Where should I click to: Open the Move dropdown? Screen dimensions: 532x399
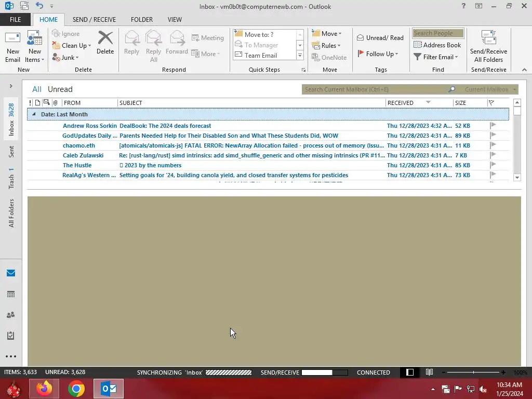click(326, 34)
